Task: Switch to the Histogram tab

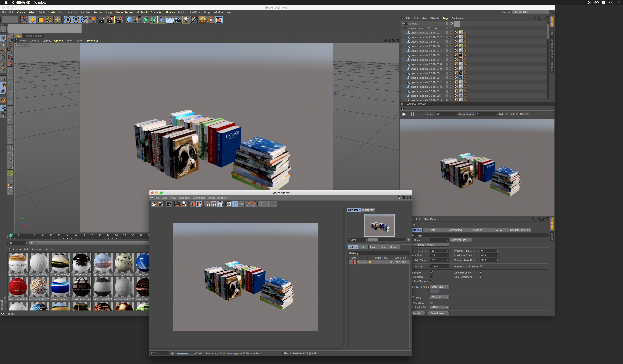Action: pos(368,210)
